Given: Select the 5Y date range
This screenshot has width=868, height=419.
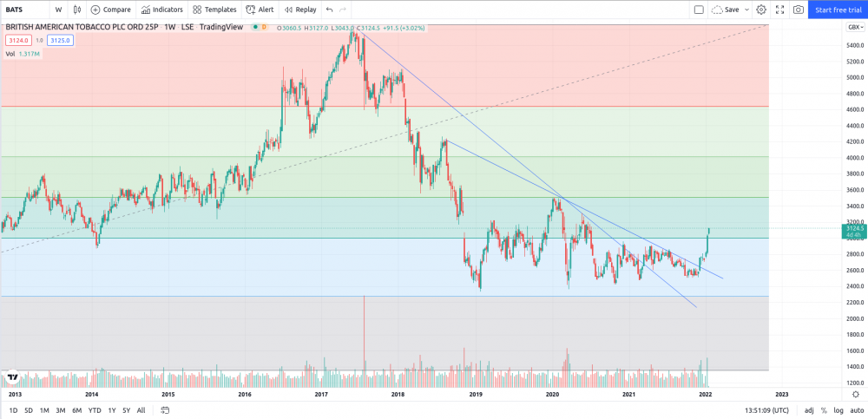Looking at the screenshot, I should [x=127, y=410].
